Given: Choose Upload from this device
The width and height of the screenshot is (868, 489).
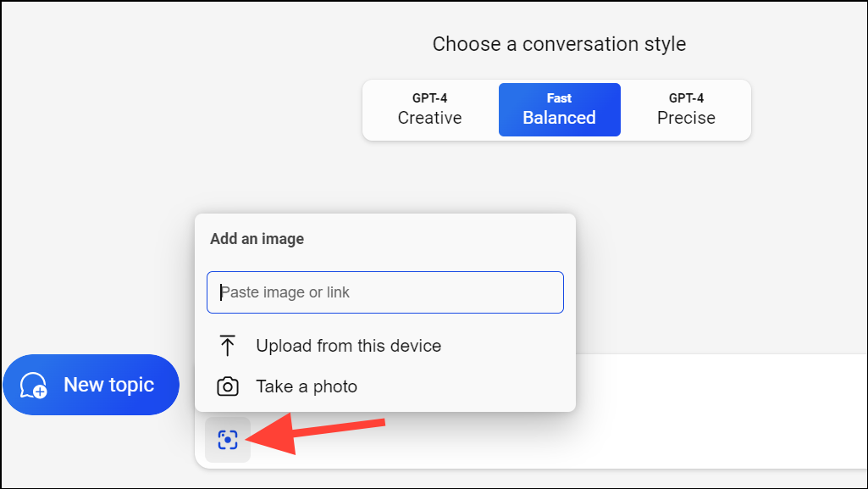Looking at the screenshot, I should pos(348,345).
